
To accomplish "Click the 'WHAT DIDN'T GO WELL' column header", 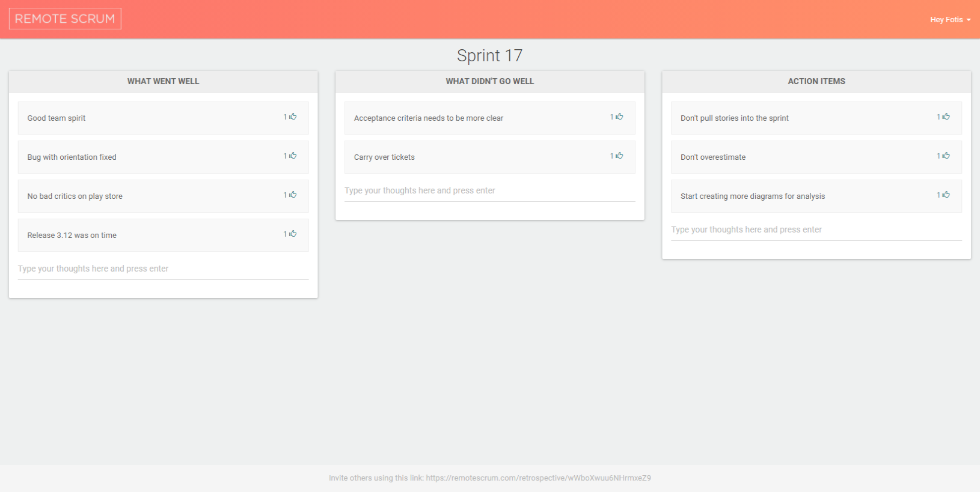I will pyautogui.click(x=489, y=81).
